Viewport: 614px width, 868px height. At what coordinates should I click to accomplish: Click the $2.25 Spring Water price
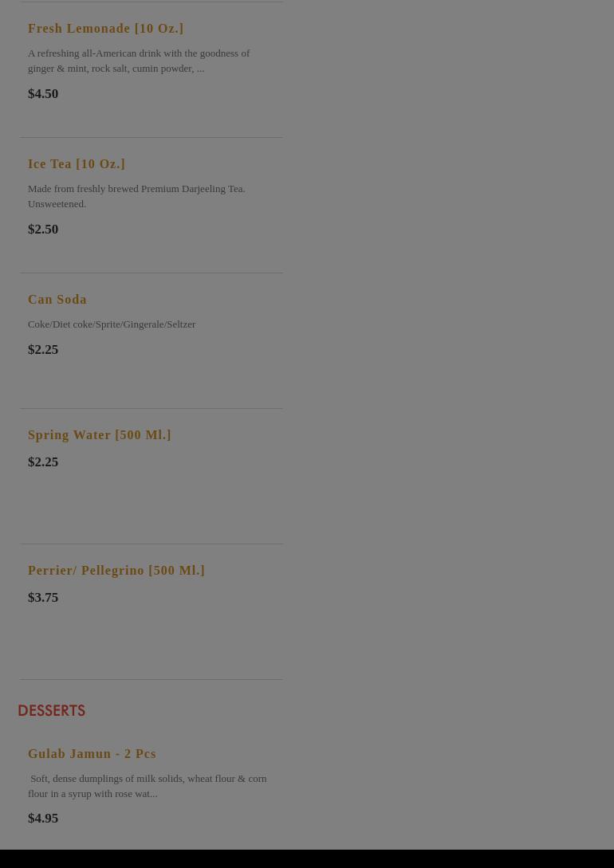click(43, 461)
